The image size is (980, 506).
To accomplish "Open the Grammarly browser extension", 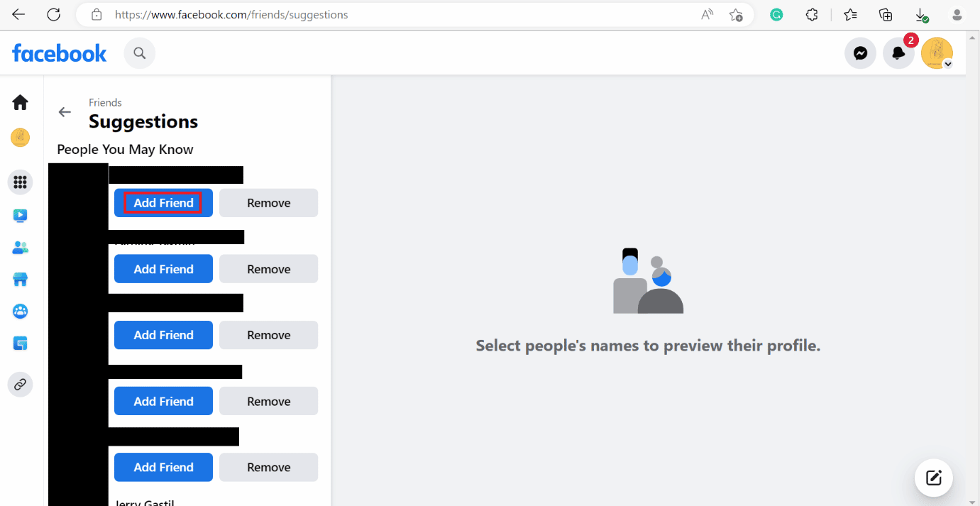I will tap(776, 14).
